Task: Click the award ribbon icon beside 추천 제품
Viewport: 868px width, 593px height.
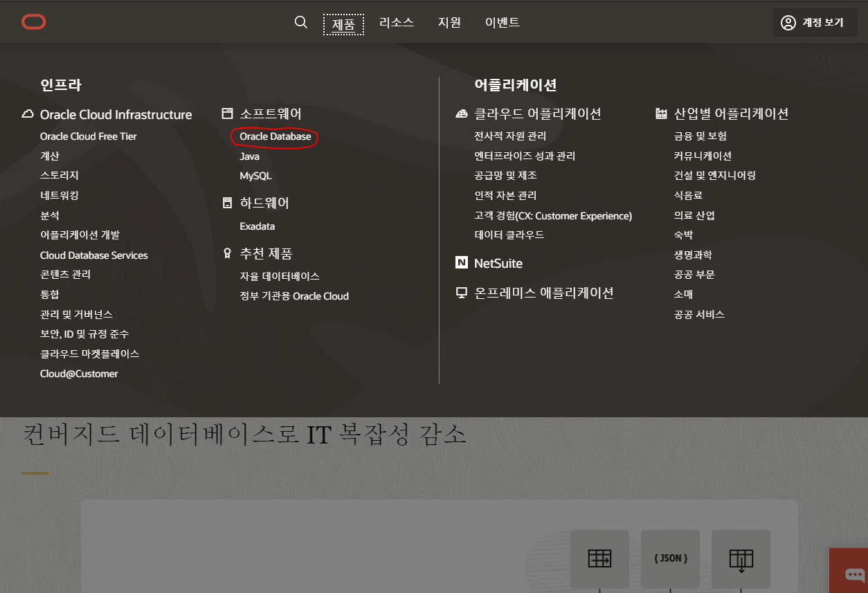Action: [x=227, y=253]
